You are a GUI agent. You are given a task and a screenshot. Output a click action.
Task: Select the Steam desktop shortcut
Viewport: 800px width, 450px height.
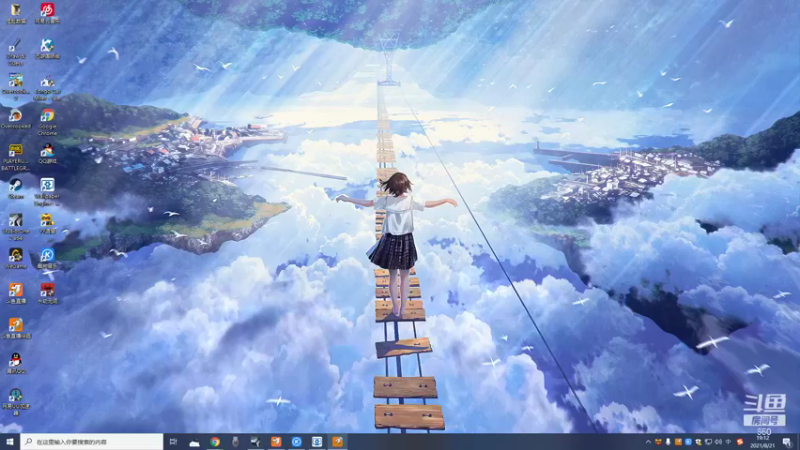click(x=15, y=188)
